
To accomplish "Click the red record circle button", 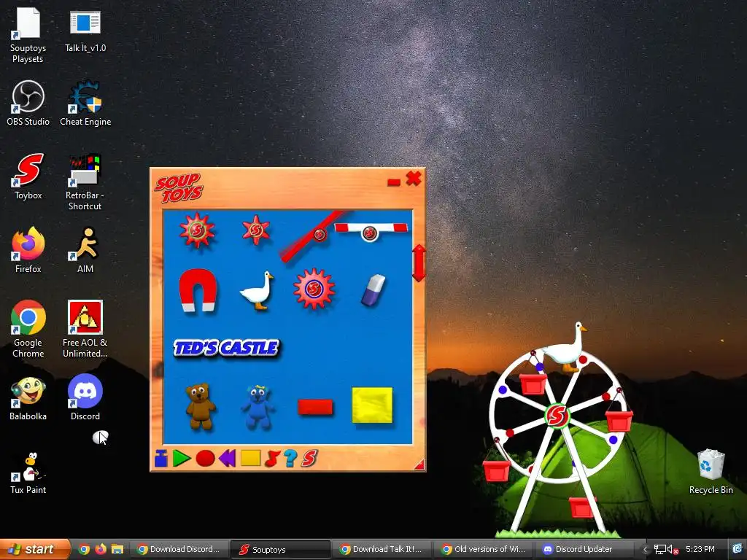I will pos(205,458).
